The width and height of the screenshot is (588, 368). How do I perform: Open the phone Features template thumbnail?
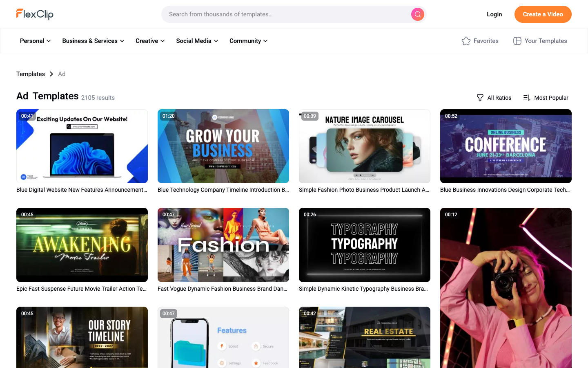[223, 337]
